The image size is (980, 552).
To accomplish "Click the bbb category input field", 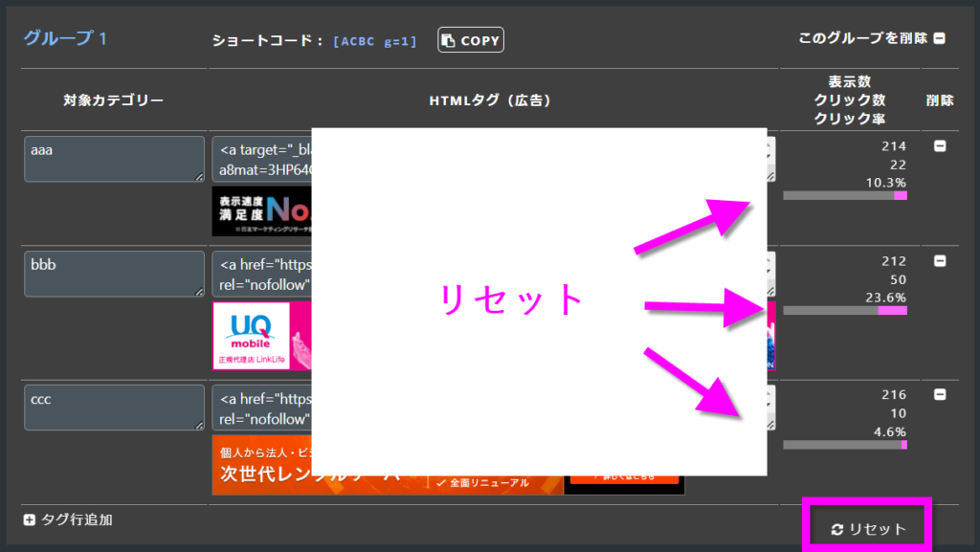I will tap(114, 274).
